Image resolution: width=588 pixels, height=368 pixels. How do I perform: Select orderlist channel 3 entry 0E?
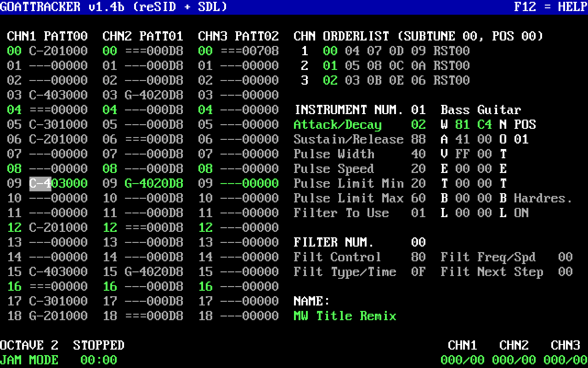(x=396, y=80)
